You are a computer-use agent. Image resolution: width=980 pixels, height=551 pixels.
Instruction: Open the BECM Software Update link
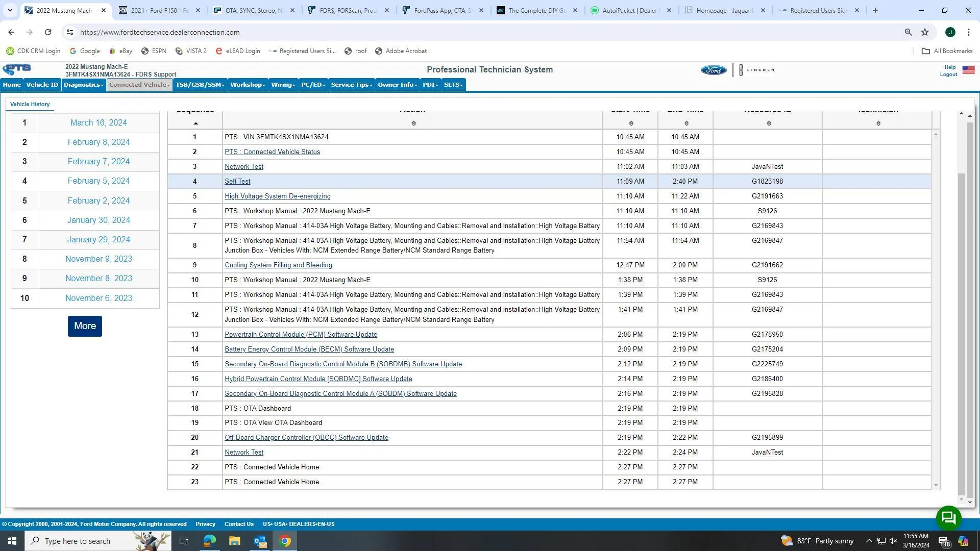[309, 349]
